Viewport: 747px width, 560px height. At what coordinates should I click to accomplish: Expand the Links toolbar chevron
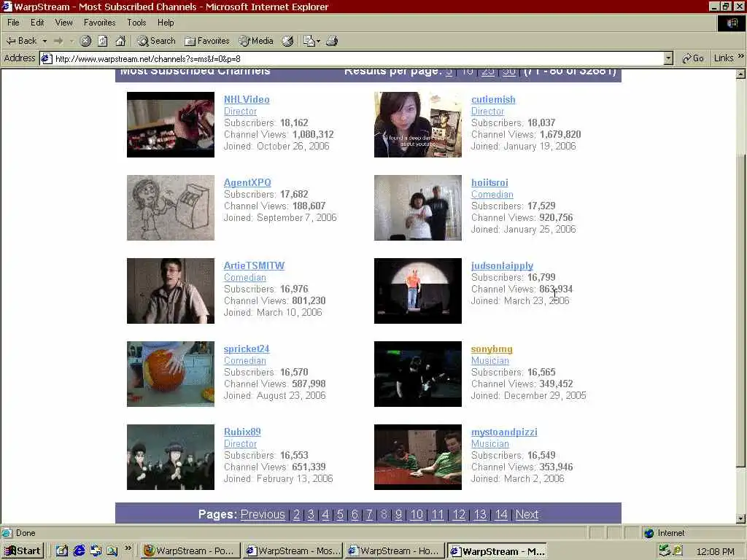741,56
